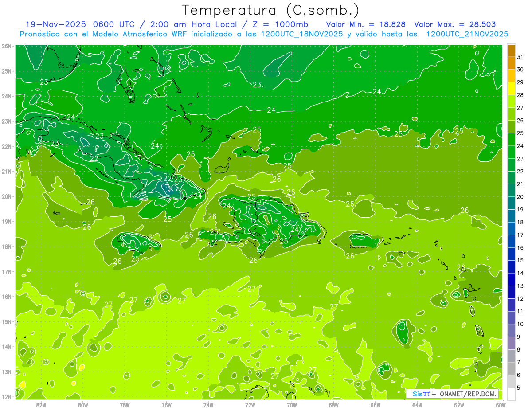
Task: Click the 18N latitude axis label
Action: pos(7,247)
